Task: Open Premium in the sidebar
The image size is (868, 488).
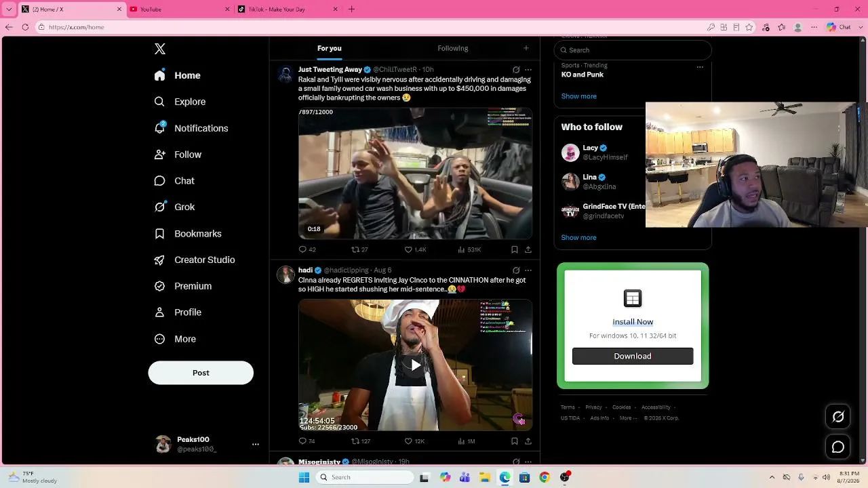Action: point(183,286)
